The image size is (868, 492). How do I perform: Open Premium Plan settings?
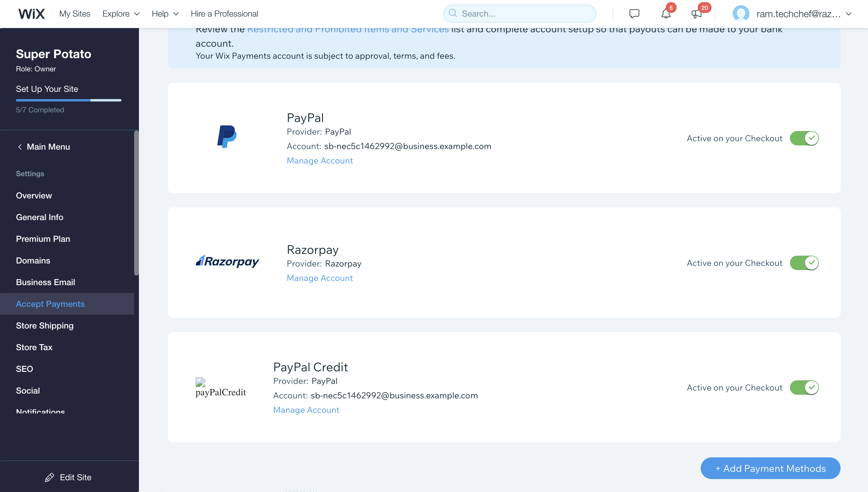[x=43, y=239]
